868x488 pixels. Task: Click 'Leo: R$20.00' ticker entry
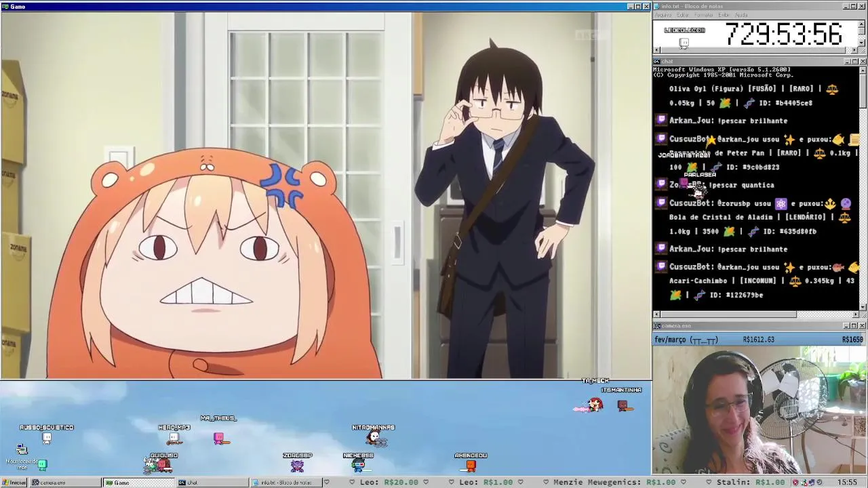pyautogui.click(x=389, y=483)
